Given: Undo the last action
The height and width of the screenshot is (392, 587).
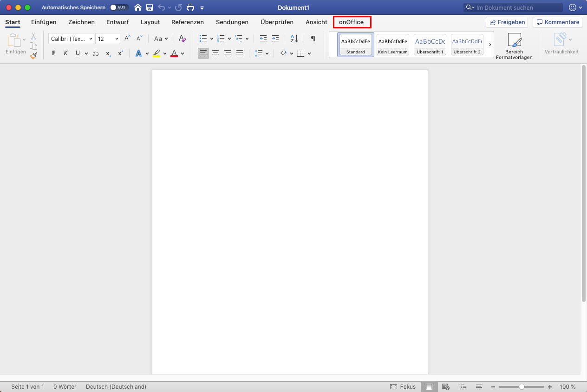Looking at the screenshot, I should tap(161, 7).
